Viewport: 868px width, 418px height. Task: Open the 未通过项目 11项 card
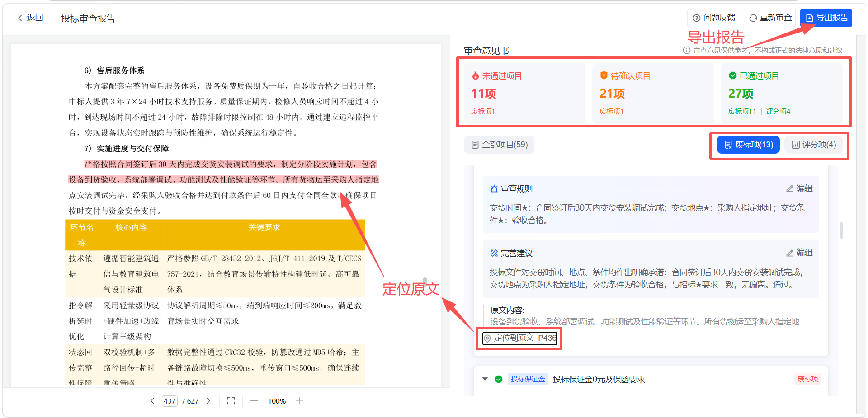(x=524, y=93)
